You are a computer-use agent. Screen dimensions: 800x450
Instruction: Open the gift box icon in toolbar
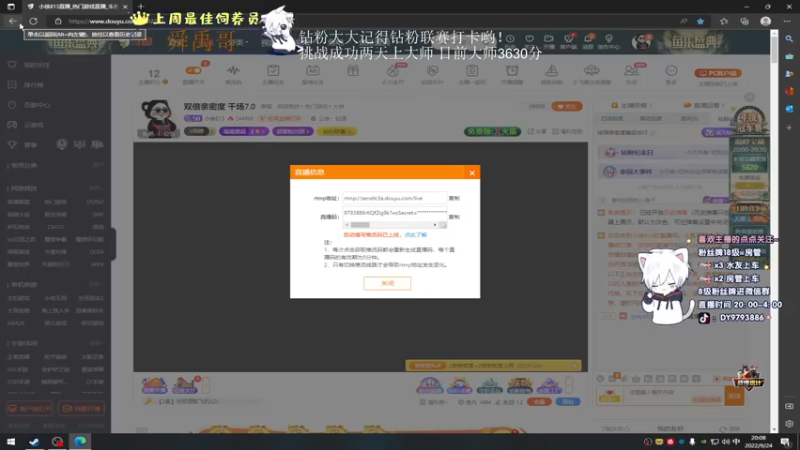353,71
